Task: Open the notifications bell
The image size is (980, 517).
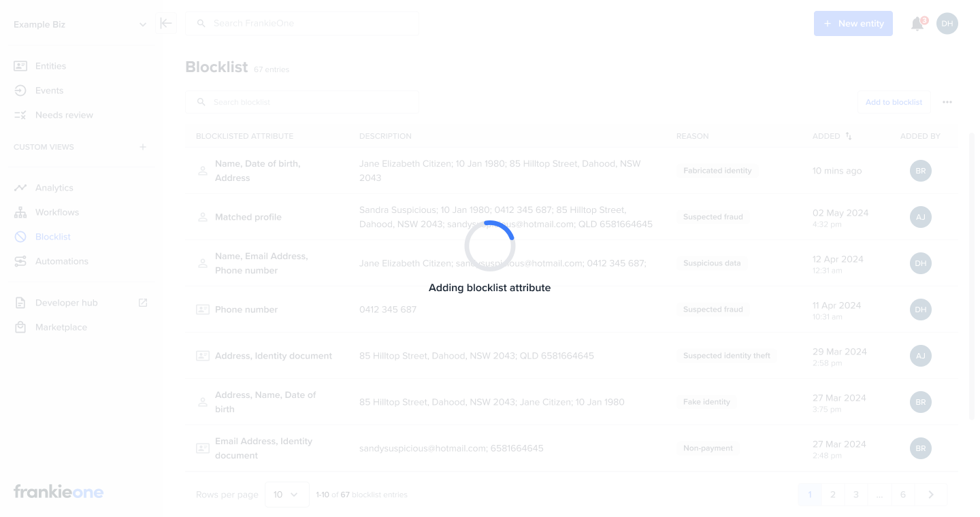Action: point(917,24)
